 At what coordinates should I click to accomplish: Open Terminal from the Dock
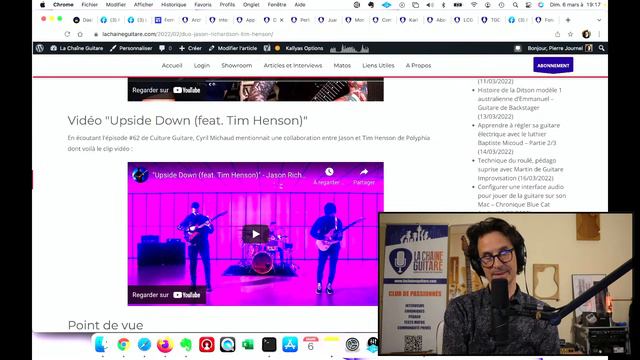pyautogui.click(x=269, y=344)
